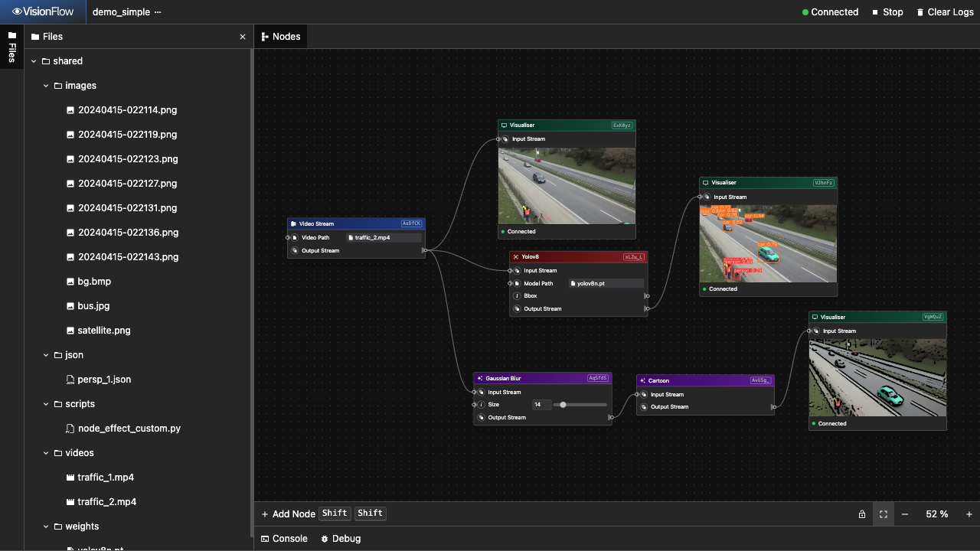Toggle the canvas lock icon
980x551 pixels.
[862, 514]
